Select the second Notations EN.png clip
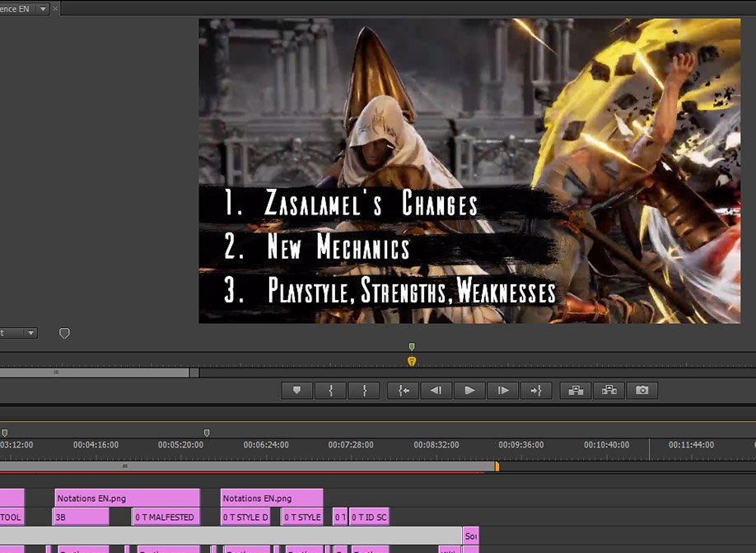The height and width of the screenshot is (553, 756). pos(272,498)
